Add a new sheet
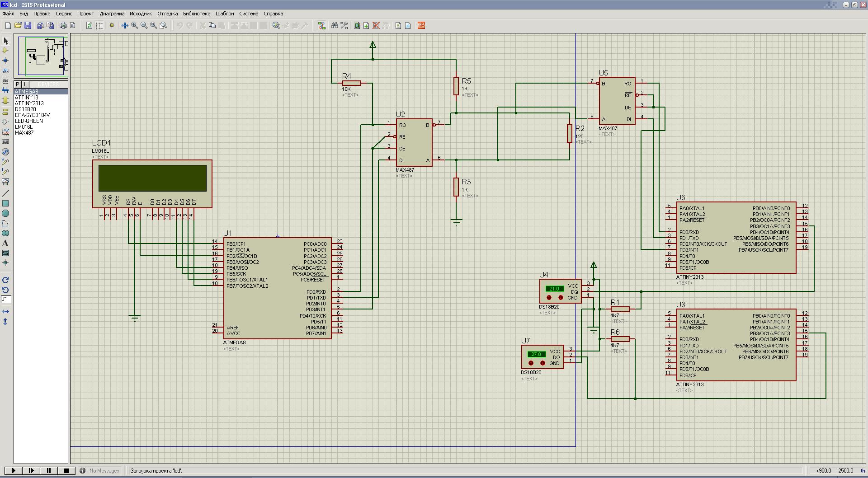Screen dimensions: 868x478 point(367,26)
